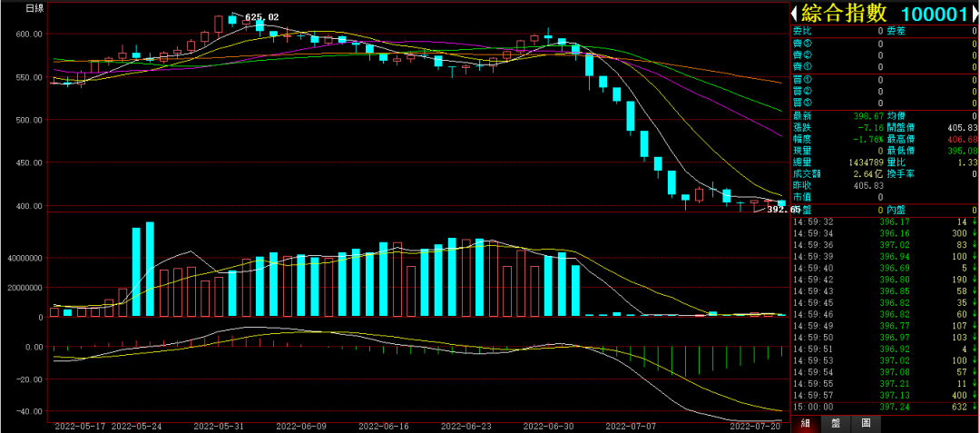The image size is (980, 433).
Task: Click the 392.65 low price marker
Action: [784, 210]
